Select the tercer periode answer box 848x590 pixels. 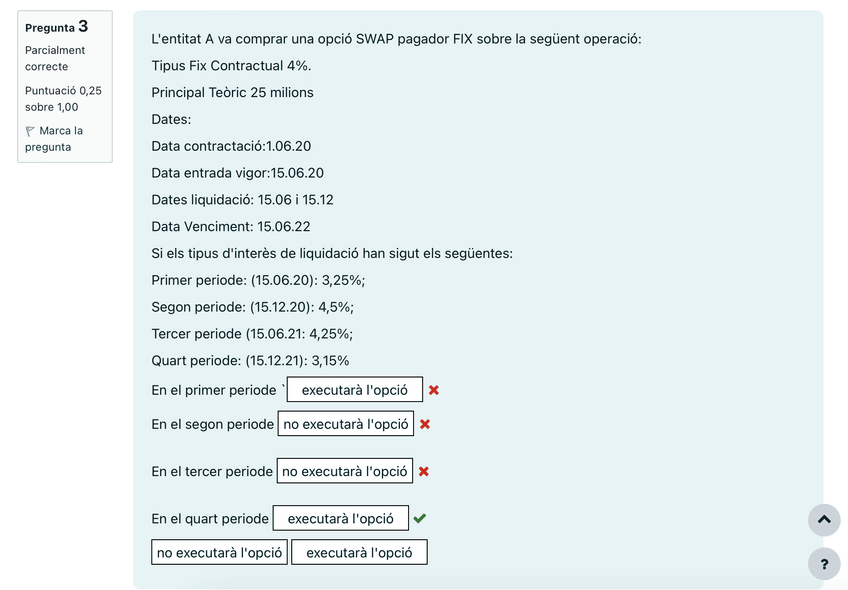pyautogui.click(x=345, y=471)
